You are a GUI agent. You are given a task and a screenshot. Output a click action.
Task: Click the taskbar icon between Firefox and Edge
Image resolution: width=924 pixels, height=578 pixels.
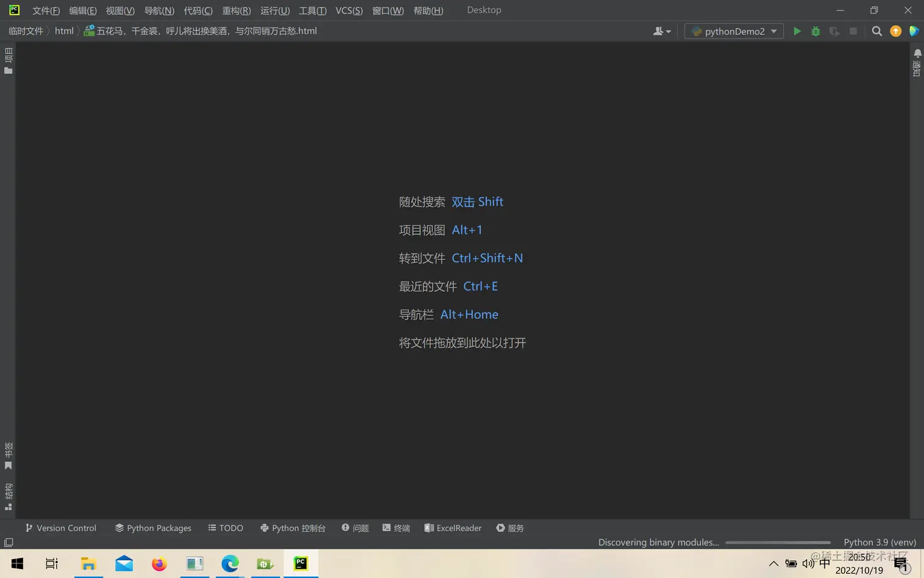[x=195, y=563]
